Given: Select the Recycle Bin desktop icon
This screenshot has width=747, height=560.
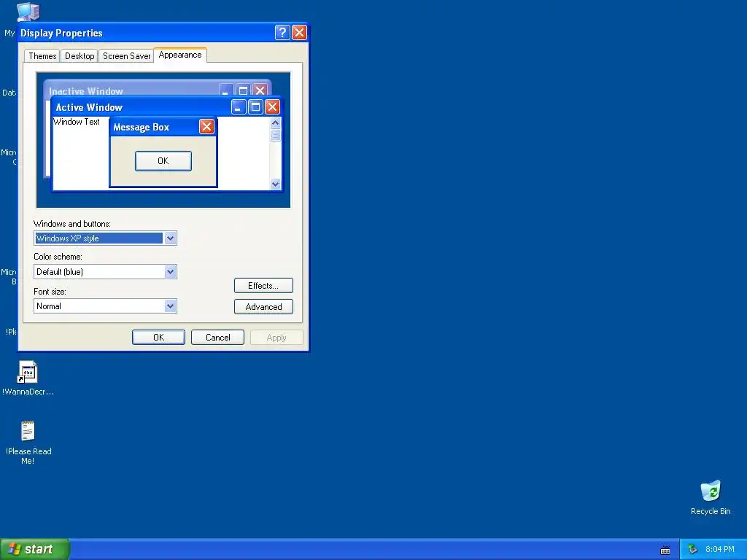Looking at the screenshot, I should [x=711, y=491].
